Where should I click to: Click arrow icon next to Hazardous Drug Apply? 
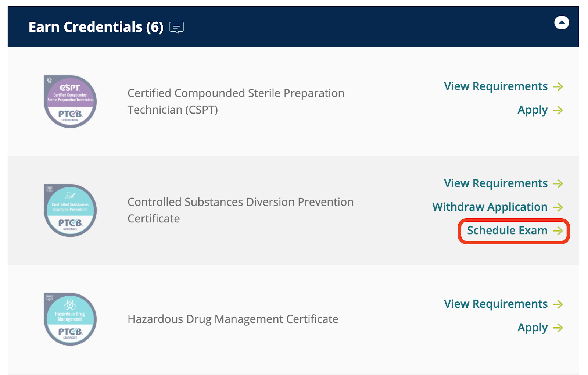558,328
